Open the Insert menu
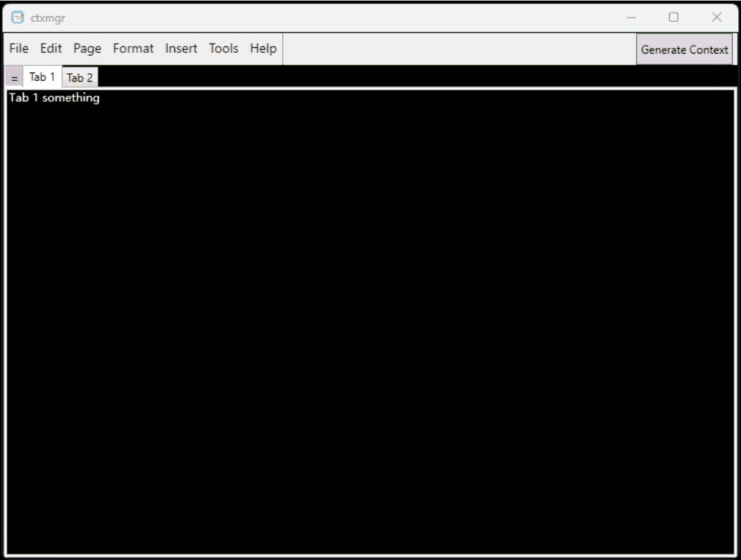The height and width of the screenshot is (560, 741). (x=181, y=49)
